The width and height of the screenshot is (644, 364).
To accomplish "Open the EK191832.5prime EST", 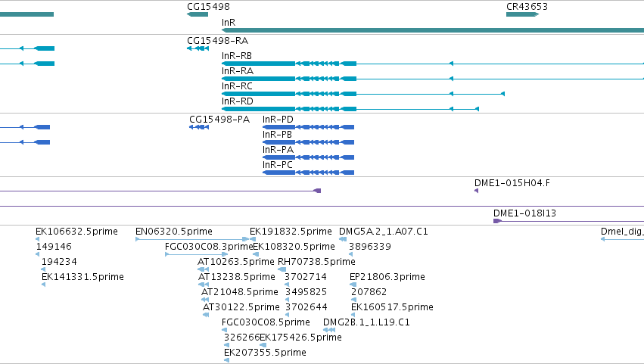I will click(x=253, y=239).
